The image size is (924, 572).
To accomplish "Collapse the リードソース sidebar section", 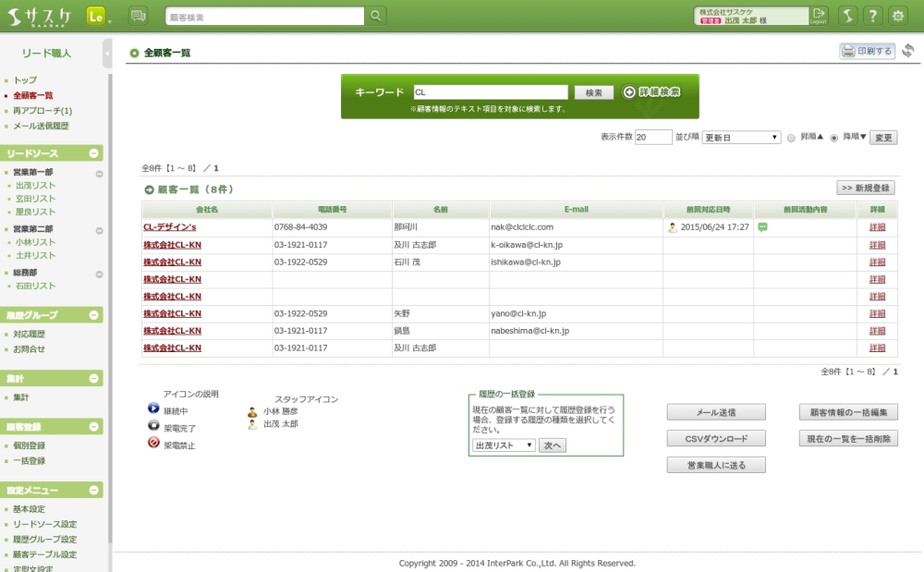I will (x=93, y=153).
